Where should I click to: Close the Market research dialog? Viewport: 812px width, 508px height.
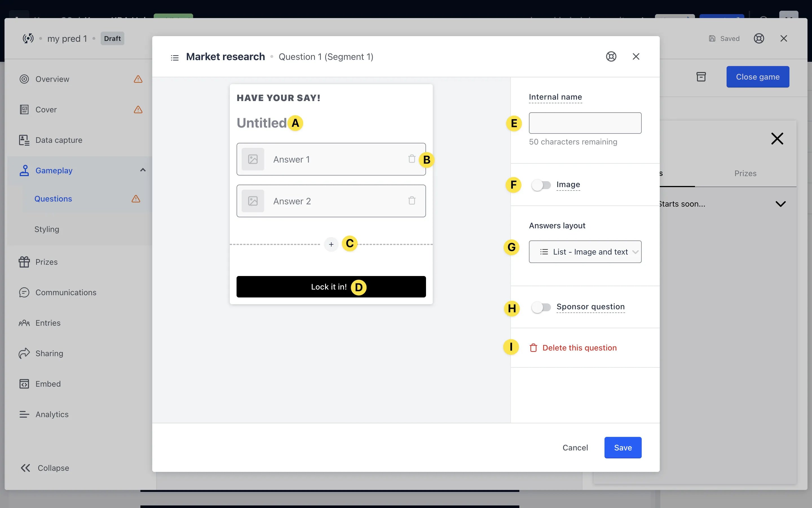click(636, 56)
